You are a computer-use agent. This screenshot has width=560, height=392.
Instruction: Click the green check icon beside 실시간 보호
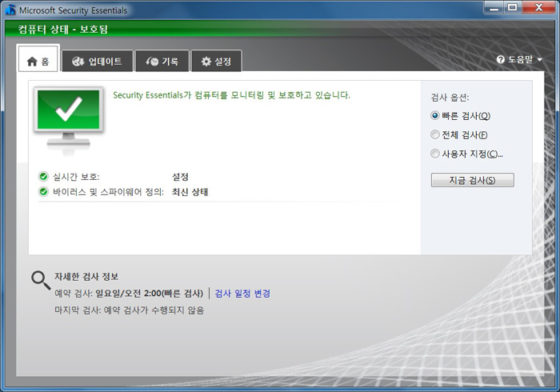(x=43, y=177)
